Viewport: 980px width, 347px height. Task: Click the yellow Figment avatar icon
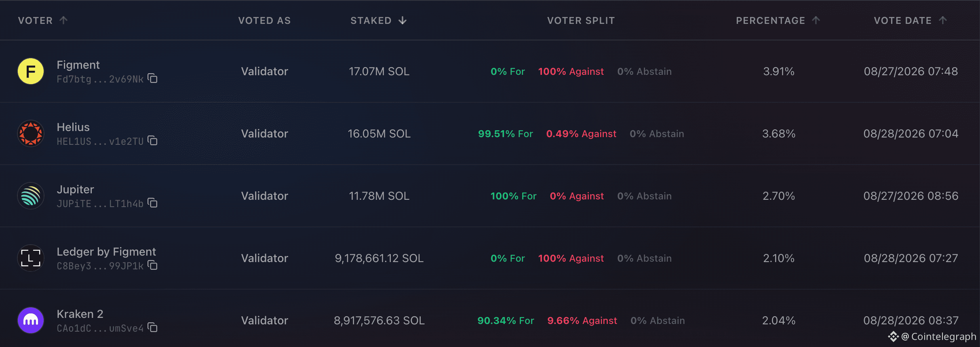(x=31, y=71)
